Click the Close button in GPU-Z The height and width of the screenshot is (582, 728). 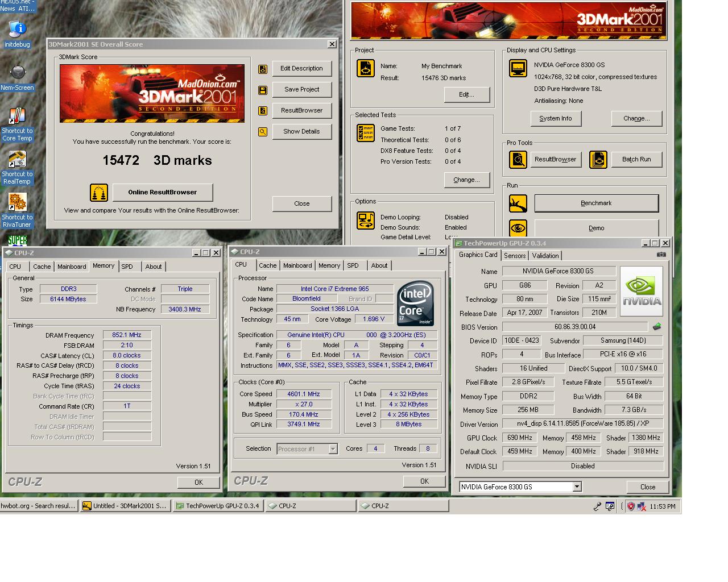647,487
